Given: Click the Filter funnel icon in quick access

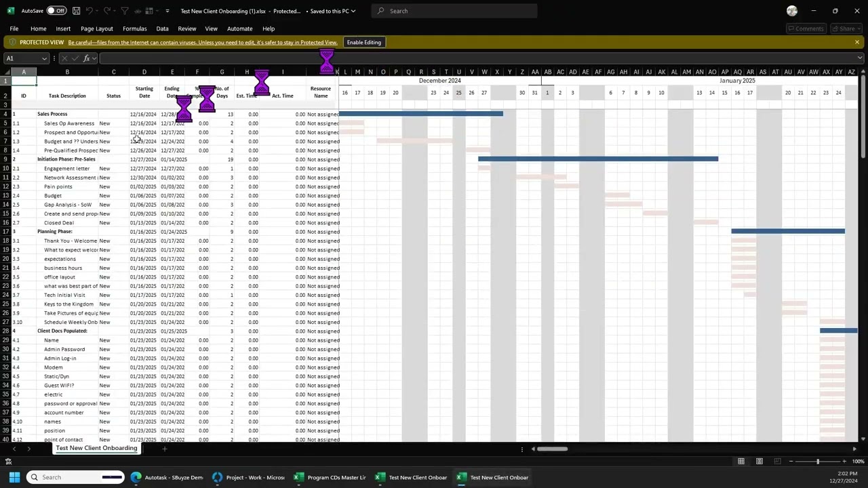Looking at the screenshot, I should [x=124, y=11].
